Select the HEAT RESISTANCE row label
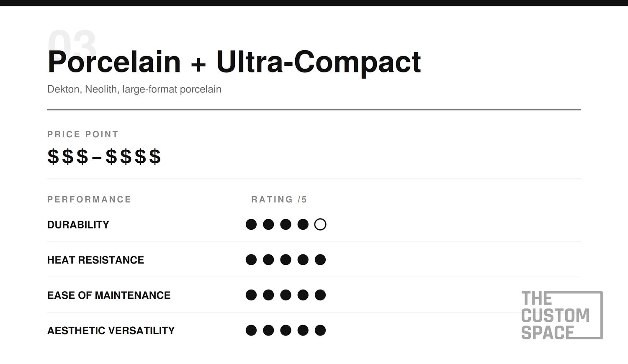 coord(95,260)
